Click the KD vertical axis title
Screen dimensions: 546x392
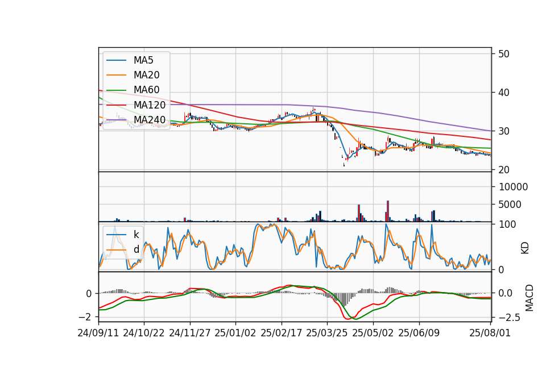click(x=525, y=248)
